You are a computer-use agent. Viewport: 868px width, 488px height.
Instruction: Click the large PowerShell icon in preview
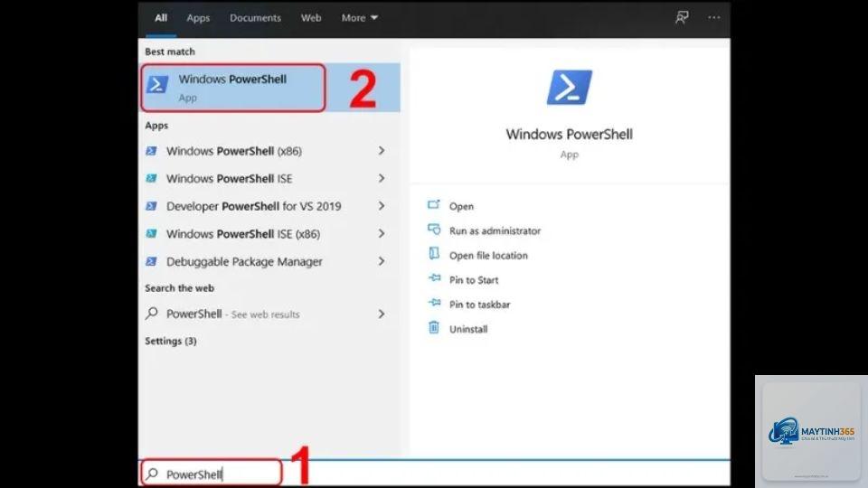[569, 87]
